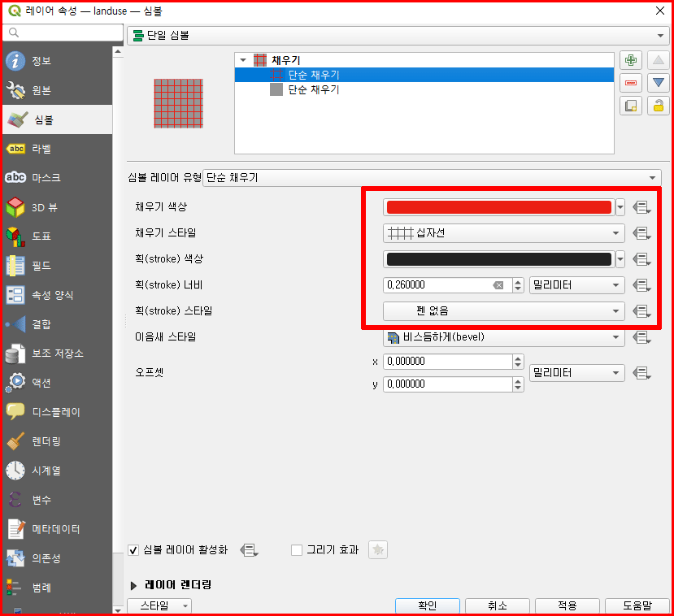
Task: Clear the stroke width value
Action: pyautogui.click(x=498, y=285)
